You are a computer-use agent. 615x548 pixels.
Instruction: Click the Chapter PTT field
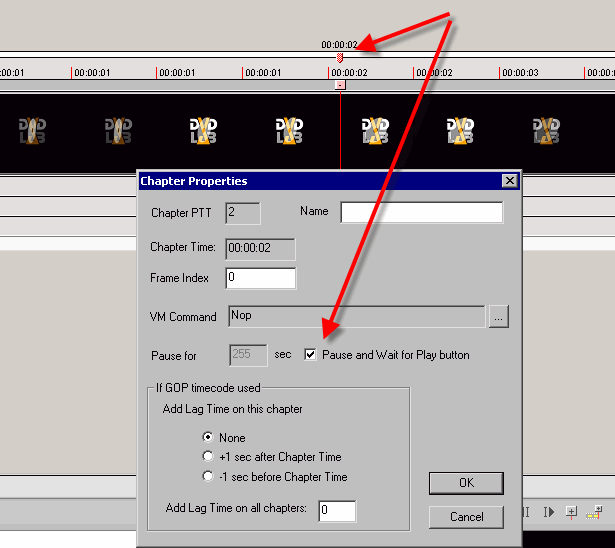(243, 213)
